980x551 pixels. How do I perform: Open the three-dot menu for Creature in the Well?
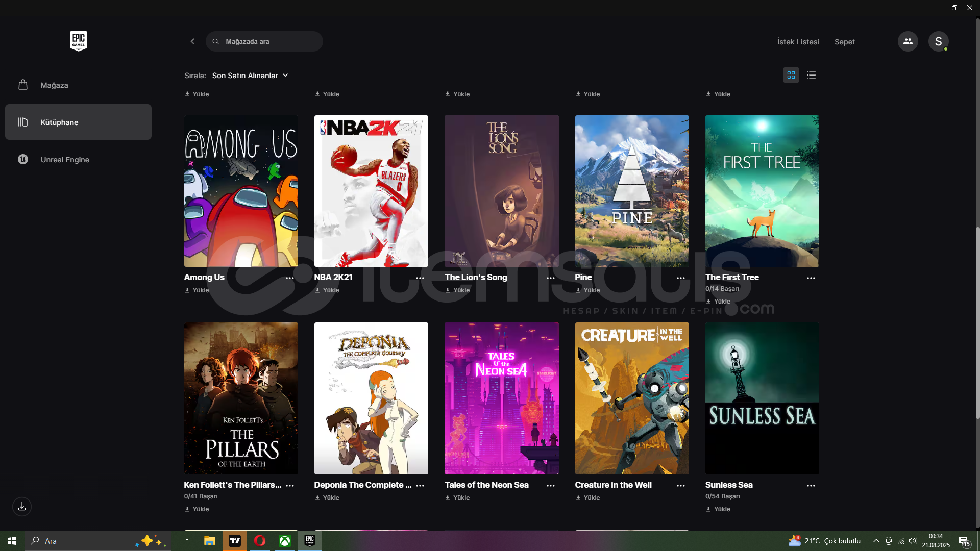point(681,486)
